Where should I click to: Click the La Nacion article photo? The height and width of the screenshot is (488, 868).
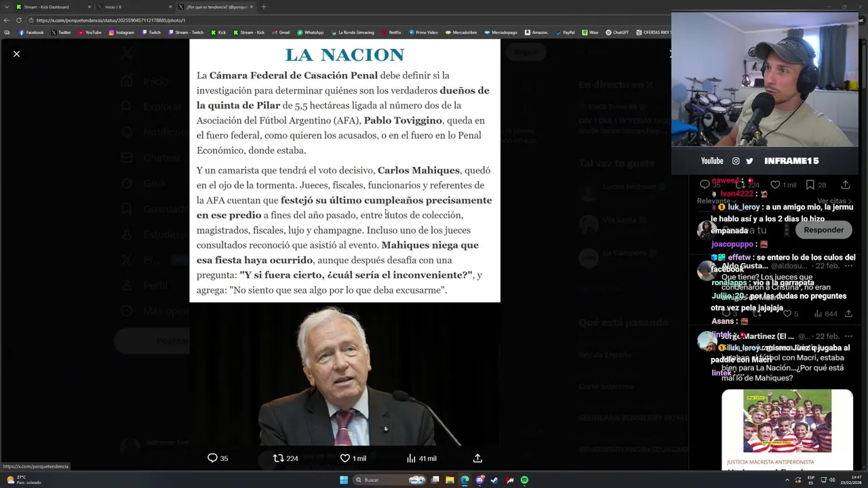pyautogui.click(x=344, y=242)
